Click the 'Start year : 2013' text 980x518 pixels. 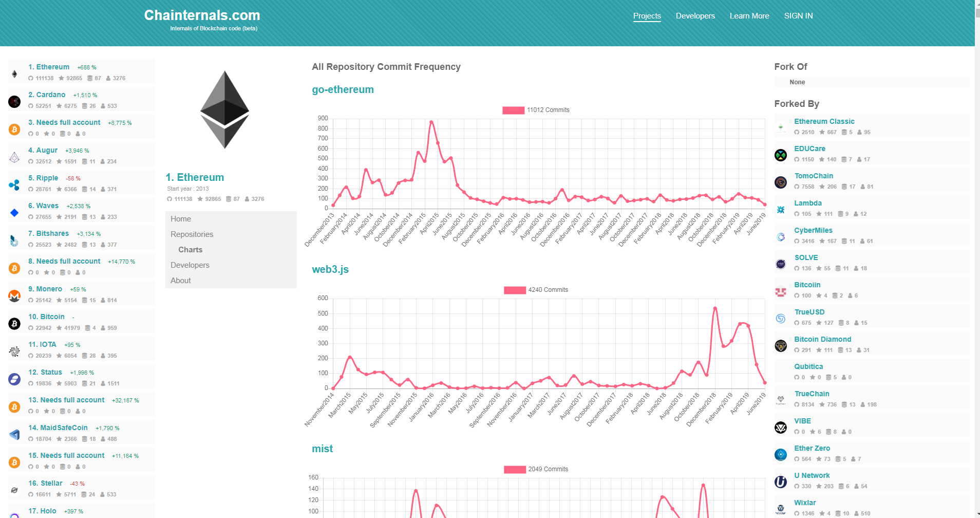click(187, 189)
